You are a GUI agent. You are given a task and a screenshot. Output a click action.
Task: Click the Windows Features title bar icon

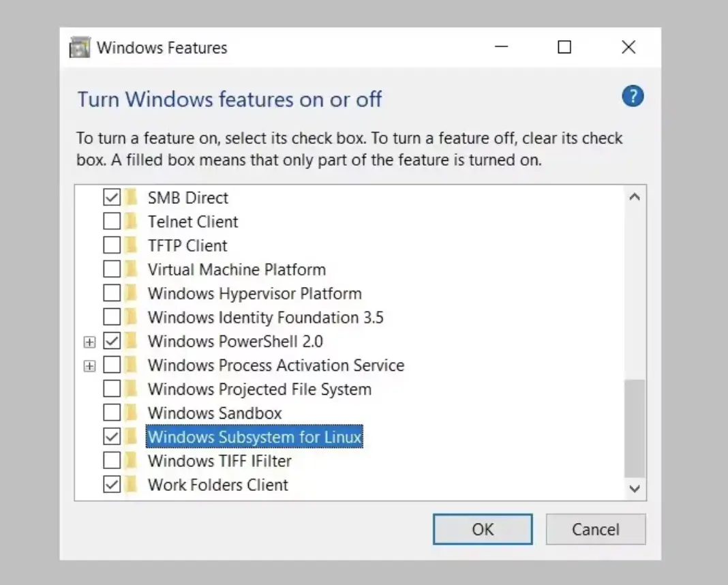click(x=80, y=48)
